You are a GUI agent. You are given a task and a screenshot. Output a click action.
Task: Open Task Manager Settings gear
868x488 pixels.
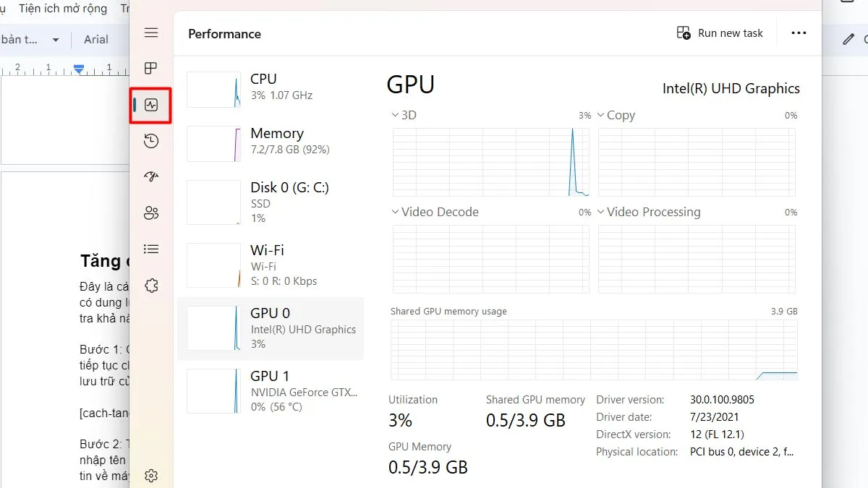pyautogui.click(x=151, y=475)
